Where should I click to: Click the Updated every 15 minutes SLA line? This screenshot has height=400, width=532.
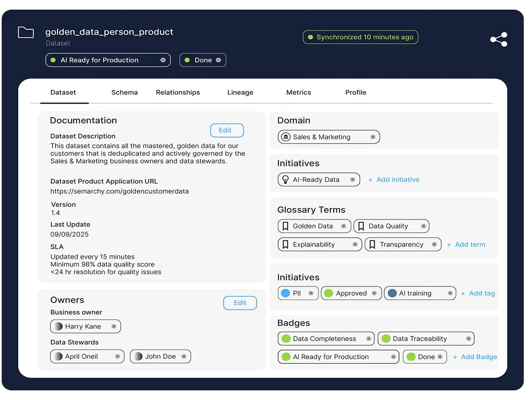pos(92,257)
